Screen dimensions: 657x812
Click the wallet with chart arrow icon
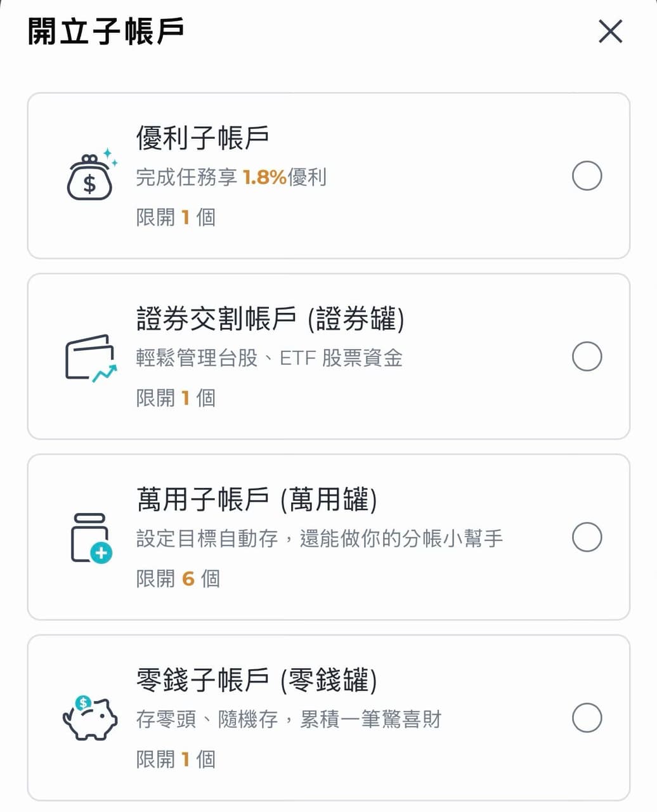[x=91, y=358]
